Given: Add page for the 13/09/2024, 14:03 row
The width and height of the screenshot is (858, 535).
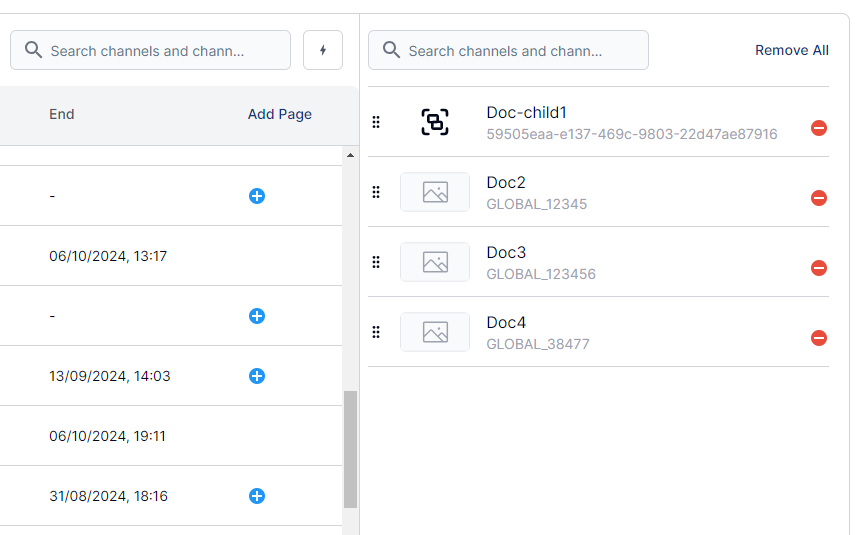Looking at the screenshot, I should pyautogui.click(x=257, y=376).
